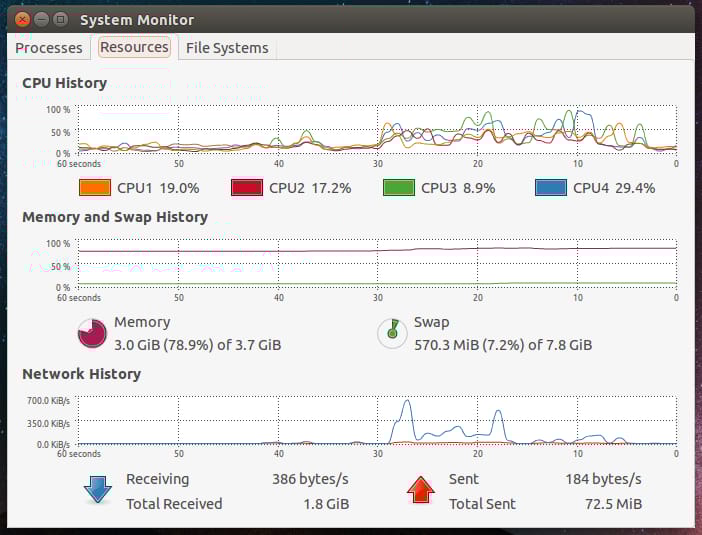Open the CPU2 red color swatch

pos(246,188)
